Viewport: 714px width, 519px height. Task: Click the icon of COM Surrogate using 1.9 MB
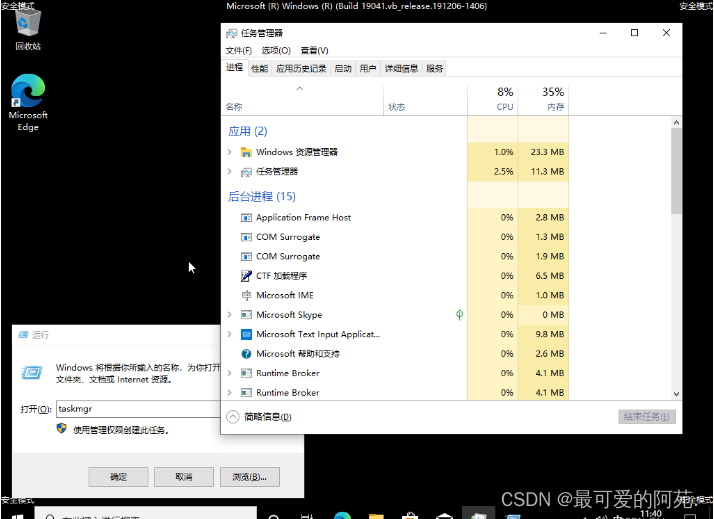(x=246, y=257)
